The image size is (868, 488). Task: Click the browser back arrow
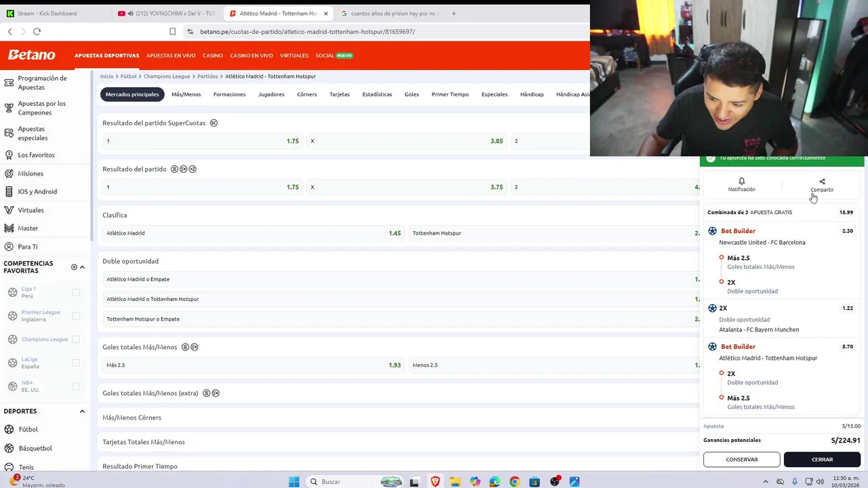point(9,31)
